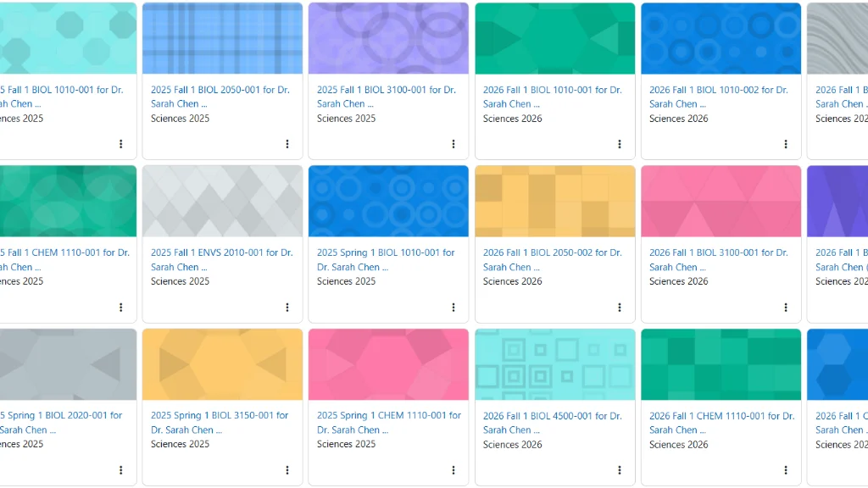
Task: Click yellow hexagon thumbnail of 2025 Spring BIOL 3150-001
Action: (223, 364)
